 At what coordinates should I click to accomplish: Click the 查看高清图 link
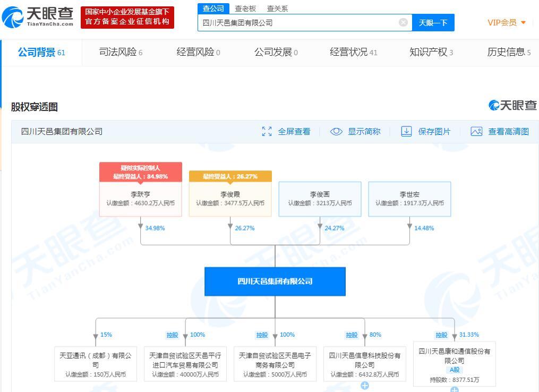[x=508, y=131]
